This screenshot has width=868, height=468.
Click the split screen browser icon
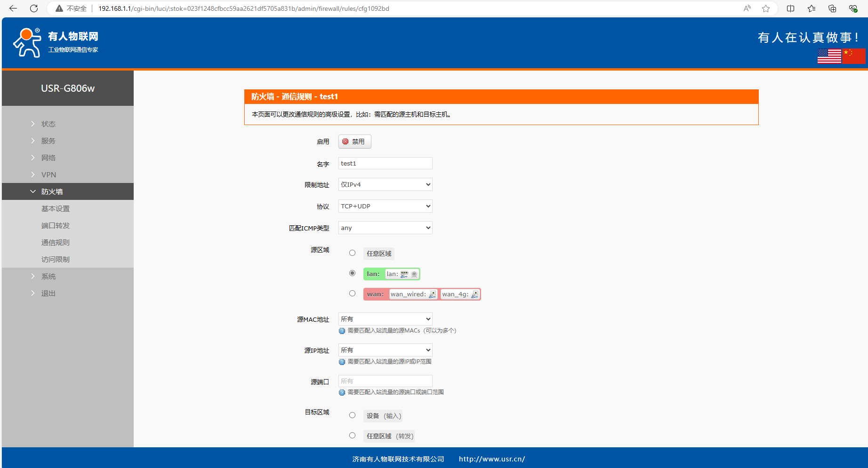[790, 8]
